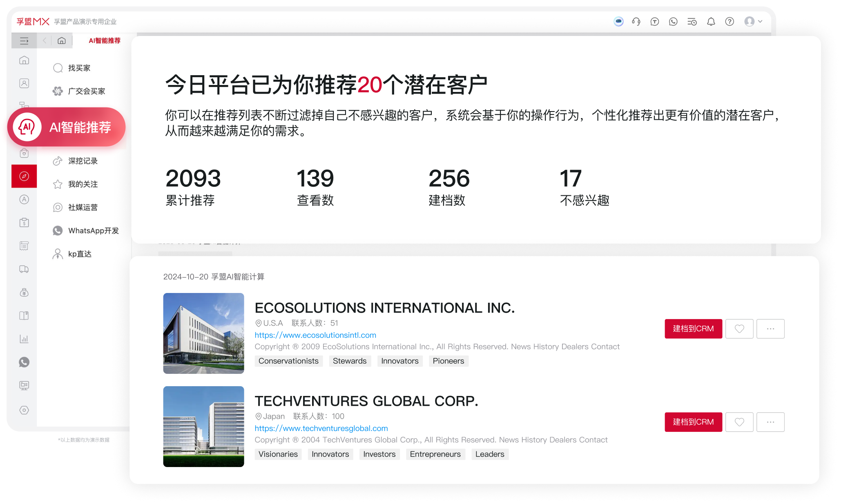The image size is (868, 503).
Task: Open the ecosolutionsintl.com website link
Action: click(x=315, y=335)
